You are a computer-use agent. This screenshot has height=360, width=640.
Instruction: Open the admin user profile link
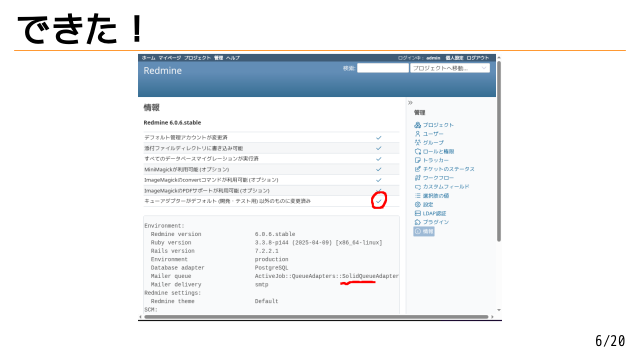433,58
